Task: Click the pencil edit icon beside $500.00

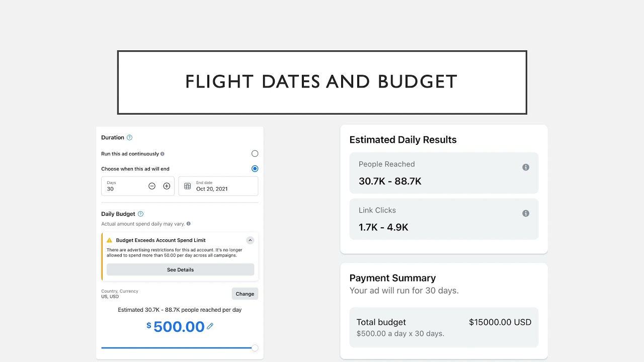Action: tap(210, 326)
